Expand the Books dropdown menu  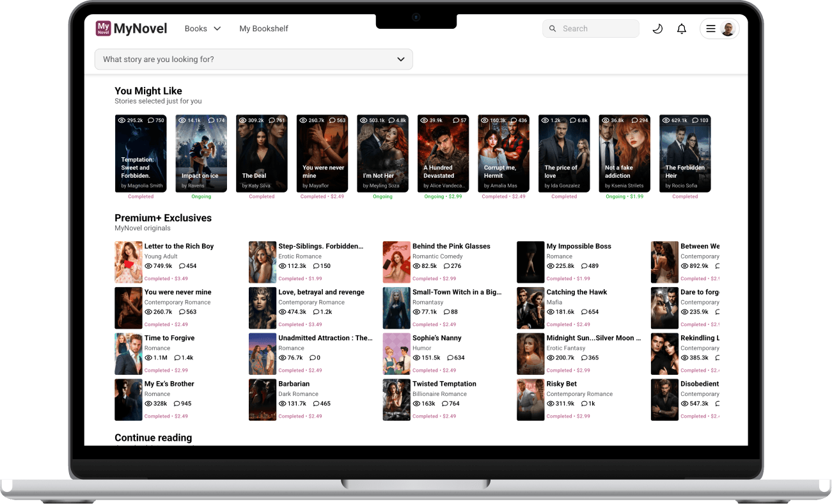pos(203,29)
